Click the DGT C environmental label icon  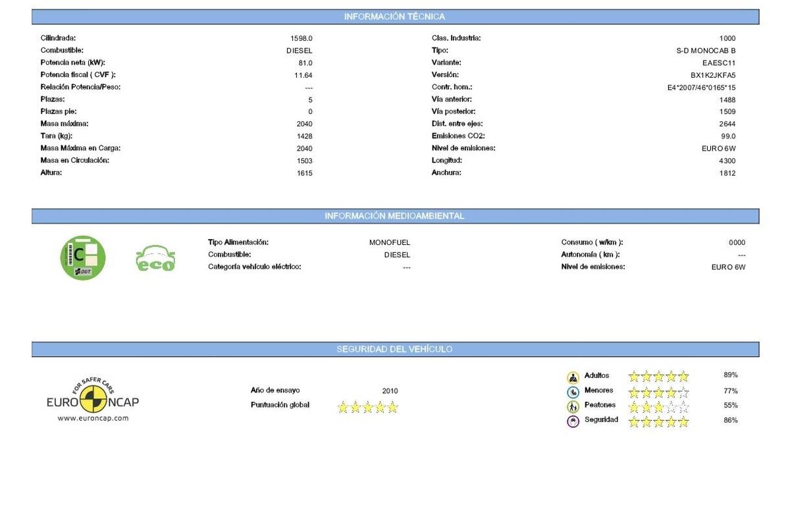(83, 255)
